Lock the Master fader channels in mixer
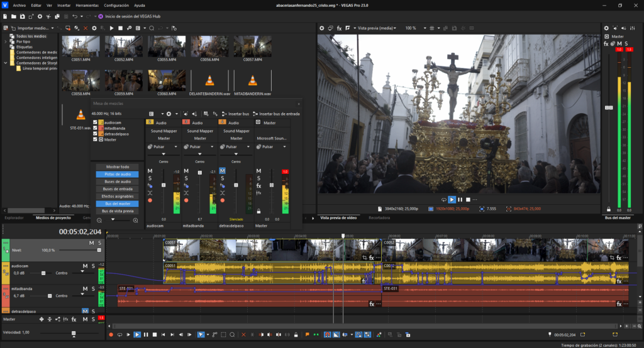Viewport: 644px width, 348px height. tap(258, 211)
